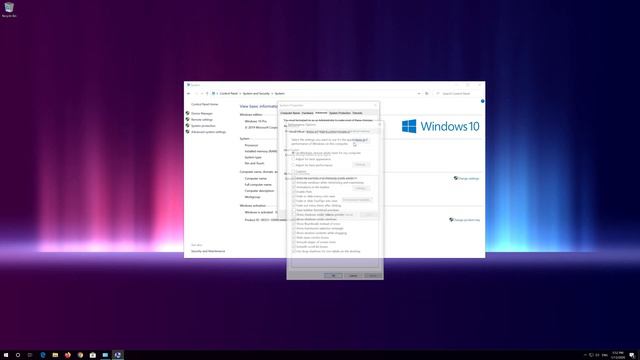Open Security and Maintenance link
This screenshot has height=360, width=640.
[208, 251]
